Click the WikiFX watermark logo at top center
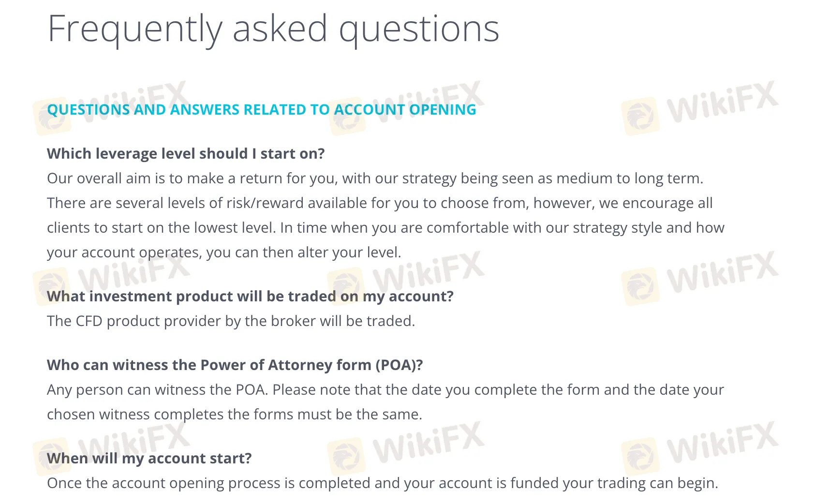Screen dimensions: 829x504 (x=405, y=107)
